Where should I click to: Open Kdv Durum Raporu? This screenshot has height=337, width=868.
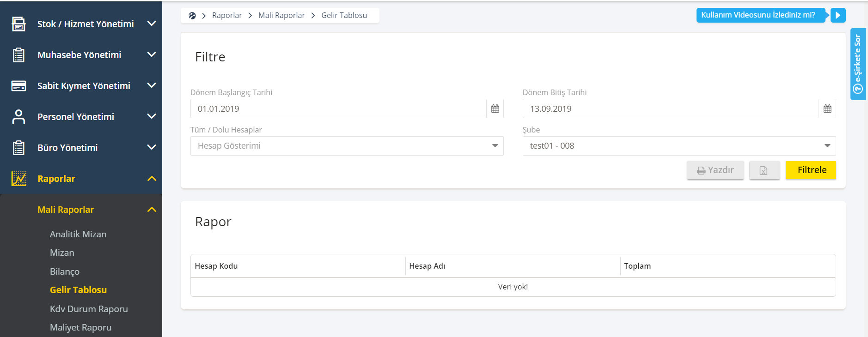point(89,309)
